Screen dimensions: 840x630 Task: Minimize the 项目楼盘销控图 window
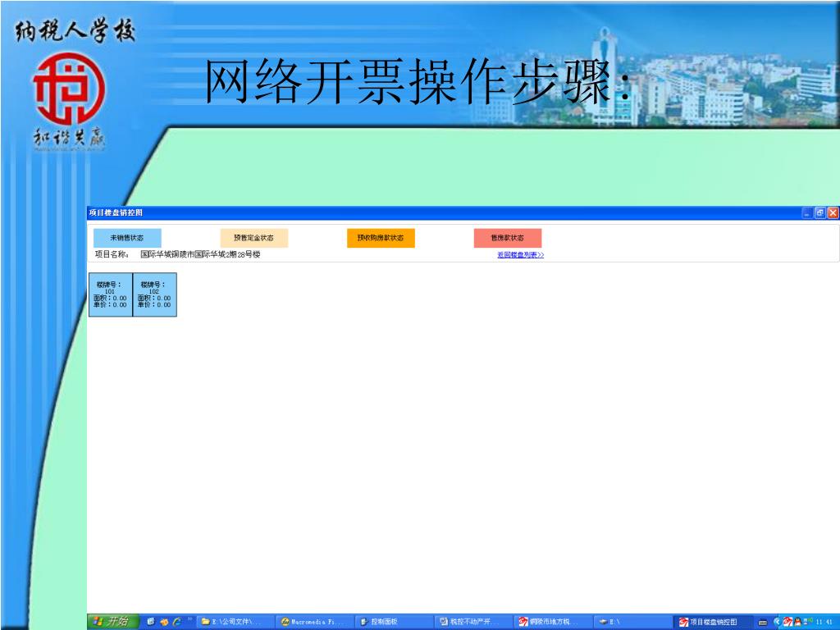(x=807, y=212)
